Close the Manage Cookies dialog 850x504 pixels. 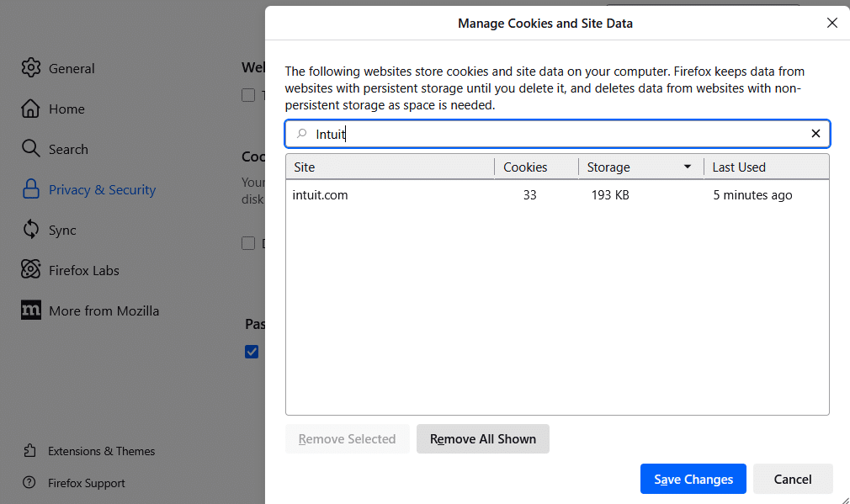point(831,24)
